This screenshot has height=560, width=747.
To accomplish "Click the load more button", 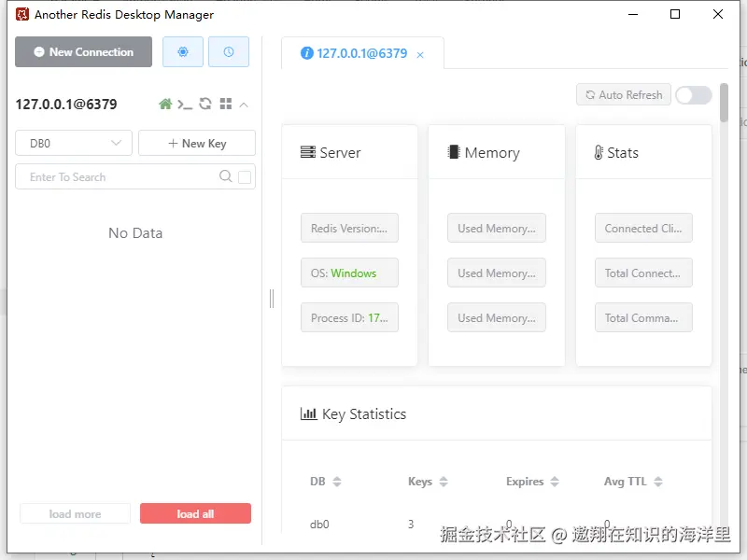I will 76,514.
